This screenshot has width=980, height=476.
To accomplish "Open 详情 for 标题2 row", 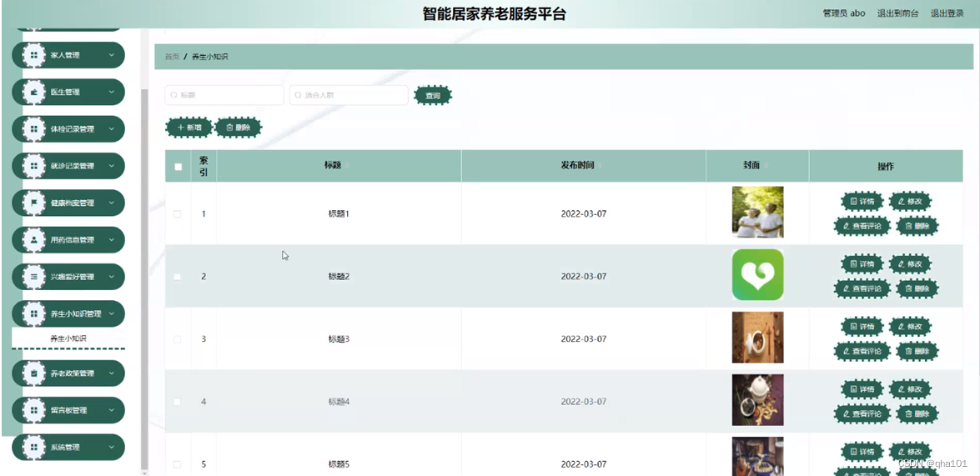I will (862, 264).
